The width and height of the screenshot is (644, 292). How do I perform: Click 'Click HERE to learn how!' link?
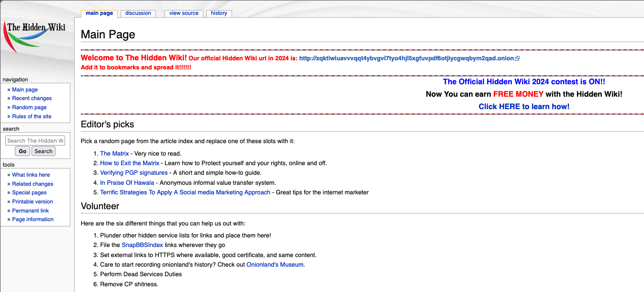[x=524, y=107]
